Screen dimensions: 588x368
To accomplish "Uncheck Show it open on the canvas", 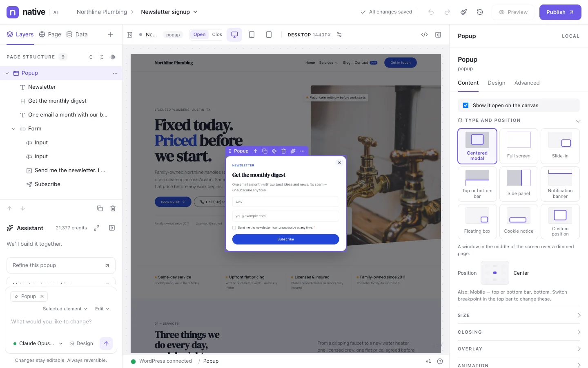I will click(465, 105).
